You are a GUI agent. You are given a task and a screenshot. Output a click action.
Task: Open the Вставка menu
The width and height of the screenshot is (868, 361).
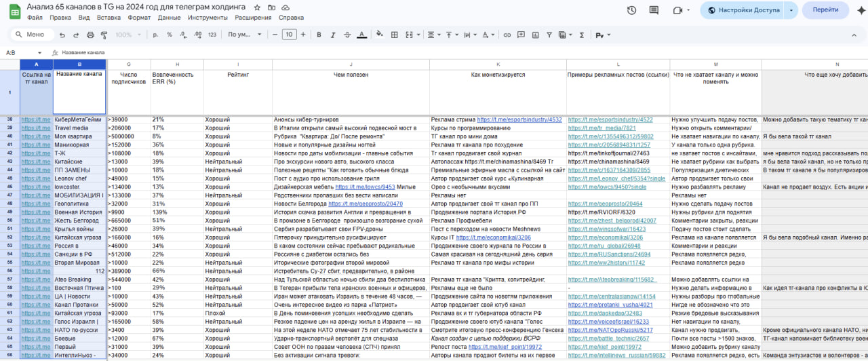point(108,18)
